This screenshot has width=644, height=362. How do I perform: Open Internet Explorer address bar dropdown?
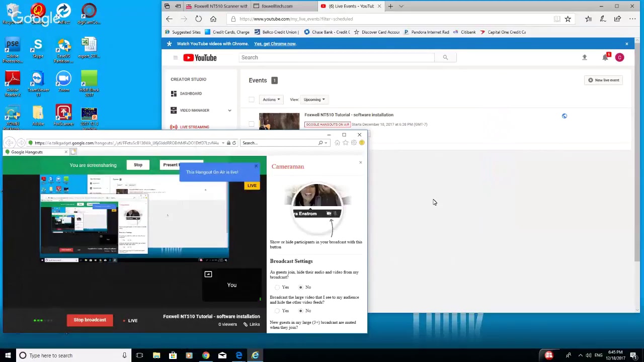pos(223,143)
